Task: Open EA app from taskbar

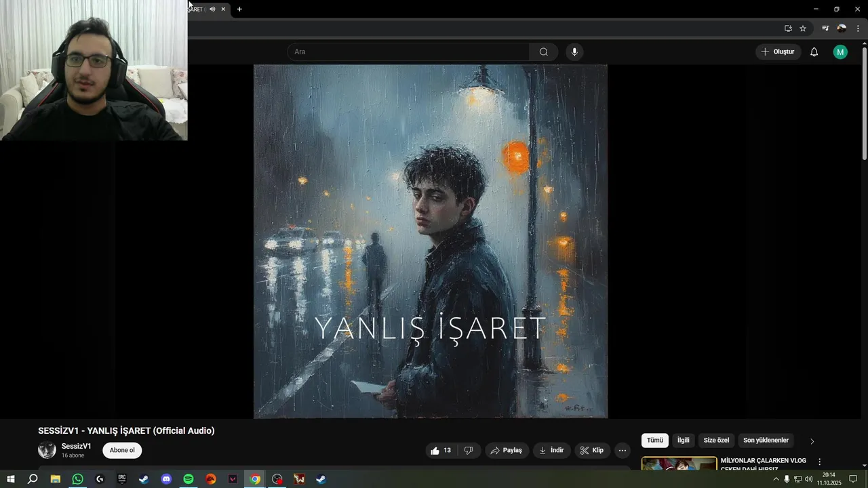Action: 211,479
